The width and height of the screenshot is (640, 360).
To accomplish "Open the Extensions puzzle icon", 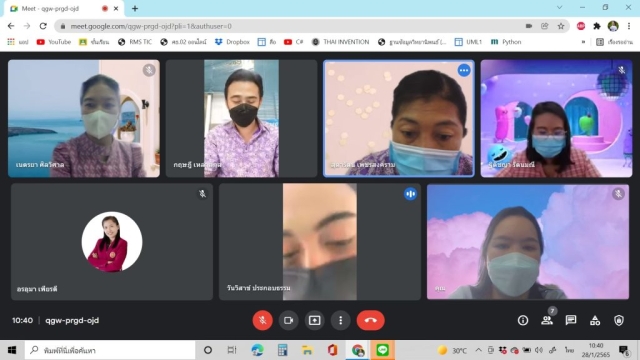I will (x=597, y=26).
